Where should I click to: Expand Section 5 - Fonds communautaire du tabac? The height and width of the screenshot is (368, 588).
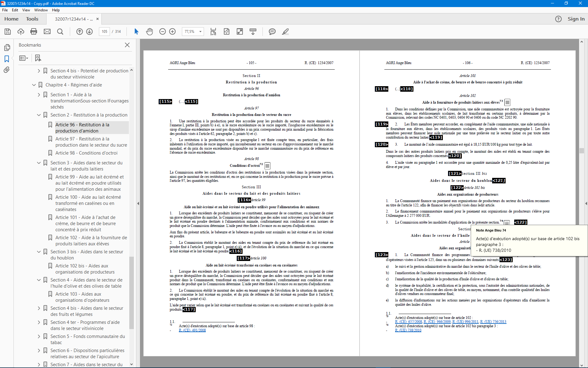tap(39, 336)
